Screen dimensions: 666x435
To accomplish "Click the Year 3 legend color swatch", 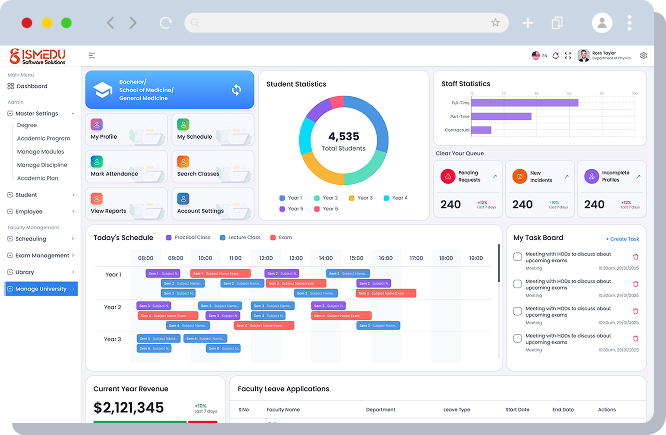I will coord(351,198).
